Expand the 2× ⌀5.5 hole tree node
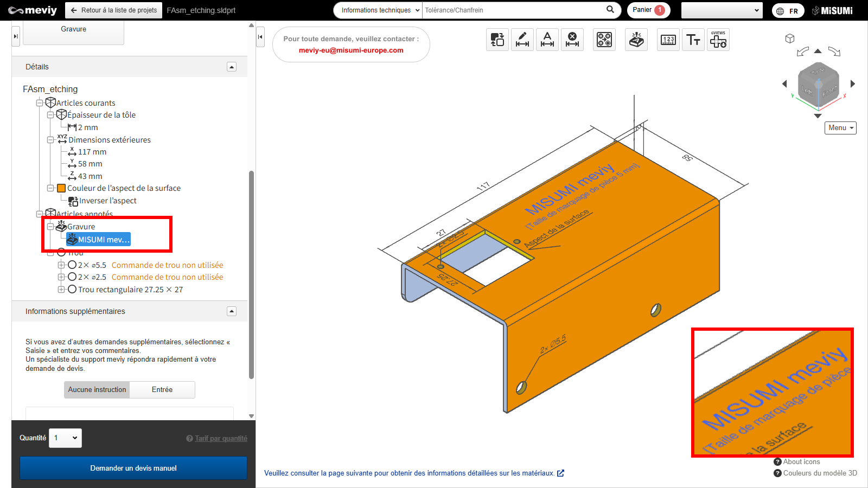Image resolution: width=868 pixels, height=488 pixels. 61,265
